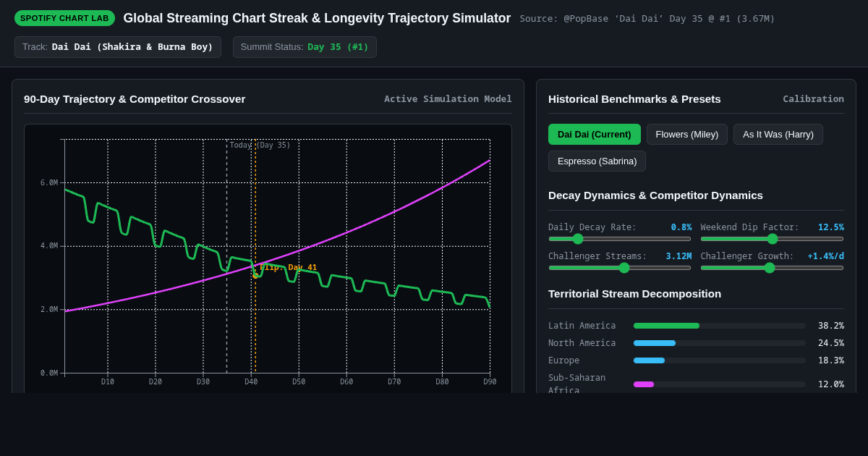Click the SPOTIFY CHART LAB badge

64,18
